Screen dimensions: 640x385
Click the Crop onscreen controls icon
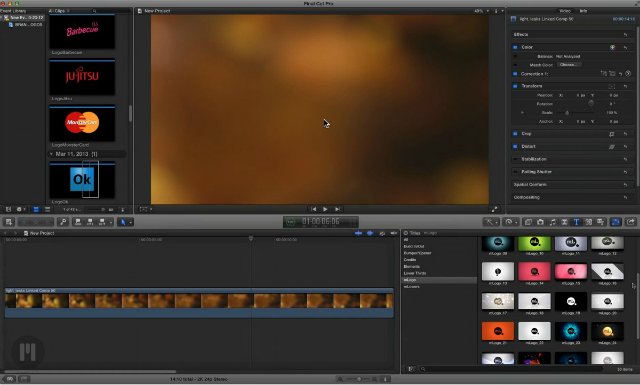click(611, 134)
